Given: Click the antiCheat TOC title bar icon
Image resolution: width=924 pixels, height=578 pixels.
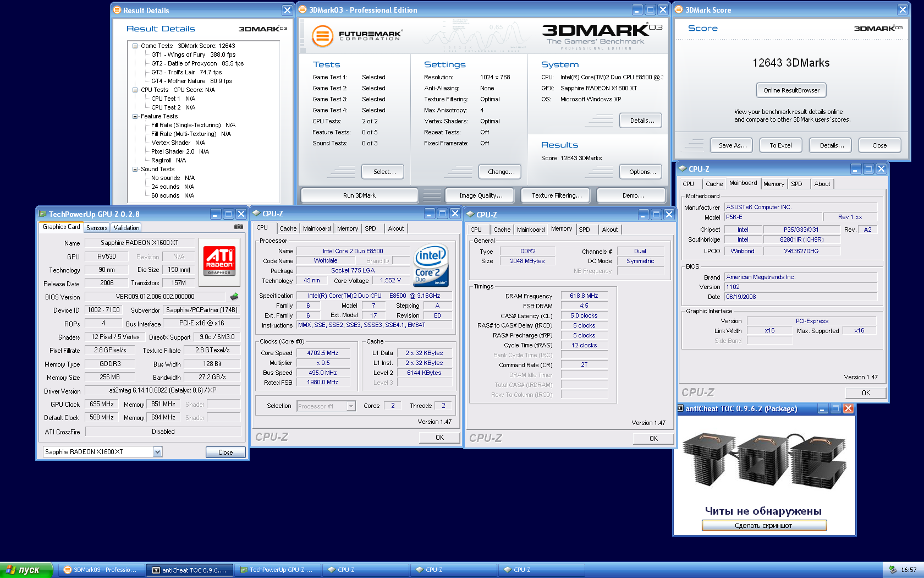Looking at the screenshot, I should [680, 408].
